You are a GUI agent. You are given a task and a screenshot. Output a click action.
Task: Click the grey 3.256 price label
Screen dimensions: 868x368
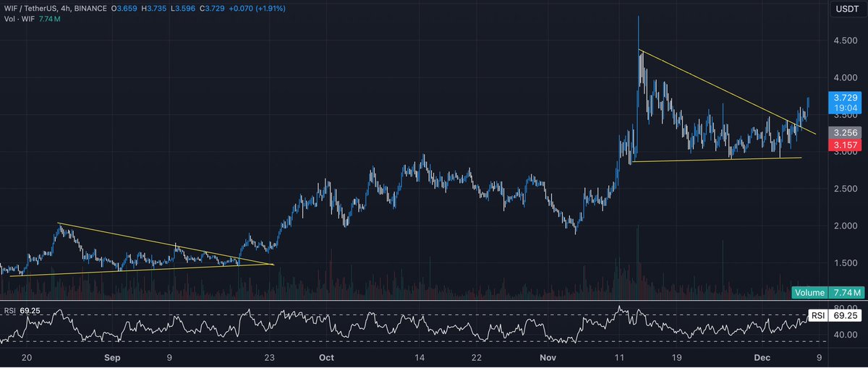click(846, 133)
